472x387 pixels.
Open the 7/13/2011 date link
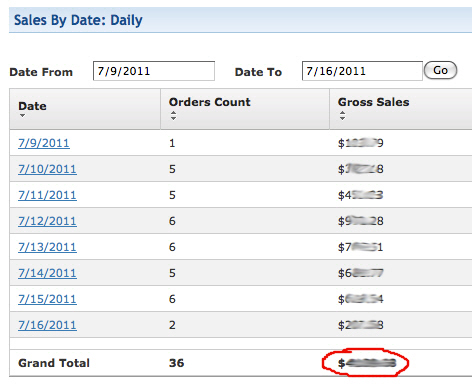47,247
